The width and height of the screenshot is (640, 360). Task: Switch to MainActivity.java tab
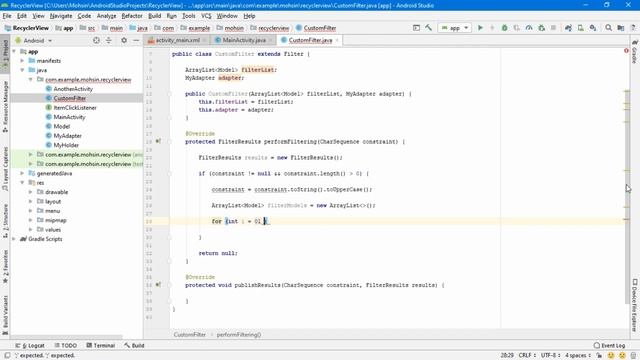pos(244,40)
